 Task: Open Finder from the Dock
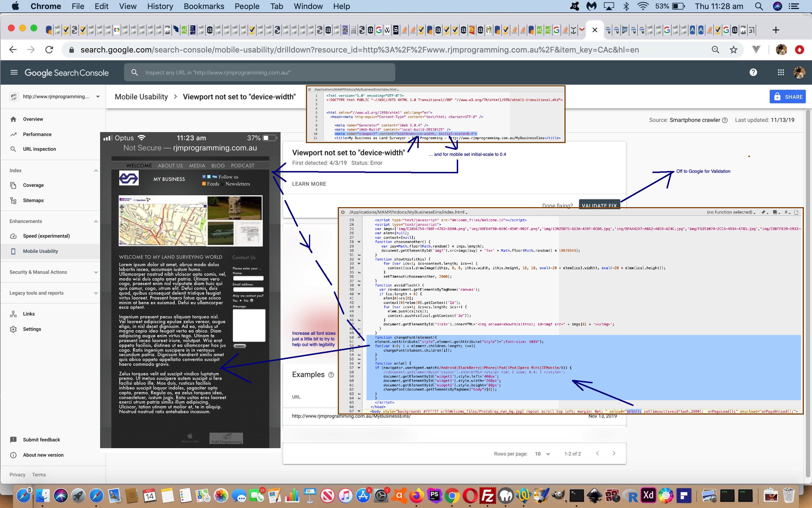tap(42, 495)
